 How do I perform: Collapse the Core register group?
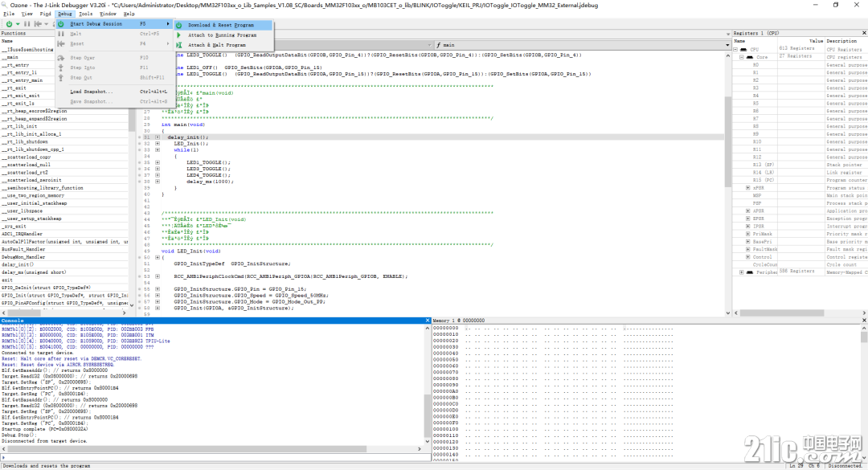pyautogui.click(x=742, y=57)
